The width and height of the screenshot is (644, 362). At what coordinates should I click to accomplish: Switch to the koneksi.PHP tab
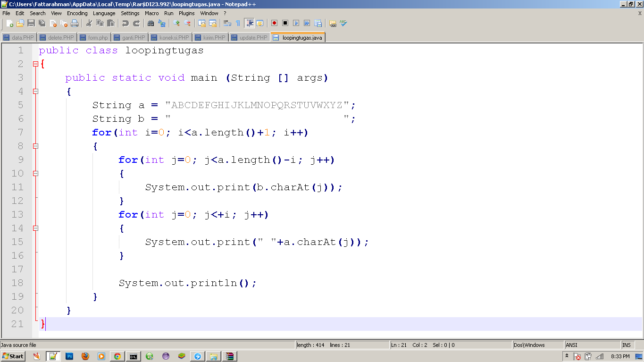tap(170, 37)
